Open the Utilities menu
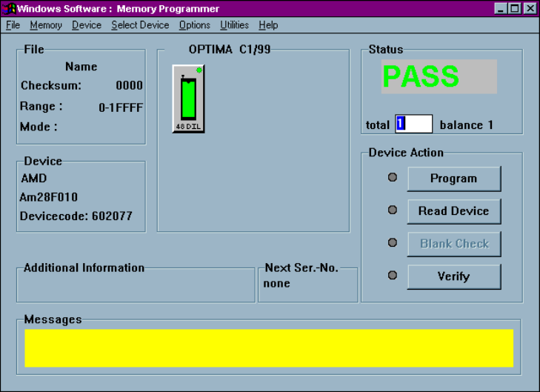The width and height of the screenshot is (540, 392). coord(235,25)
